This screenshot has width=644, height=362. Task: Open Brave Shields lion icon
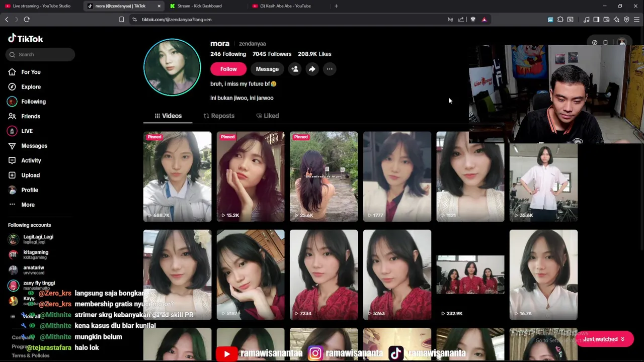(x=473, y=19)
